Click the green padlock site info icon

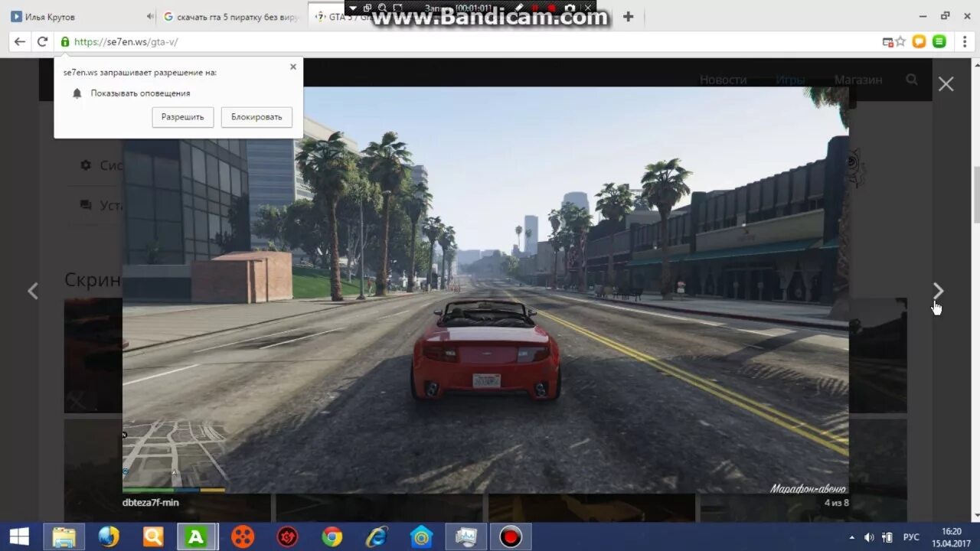tap(65, 42)
